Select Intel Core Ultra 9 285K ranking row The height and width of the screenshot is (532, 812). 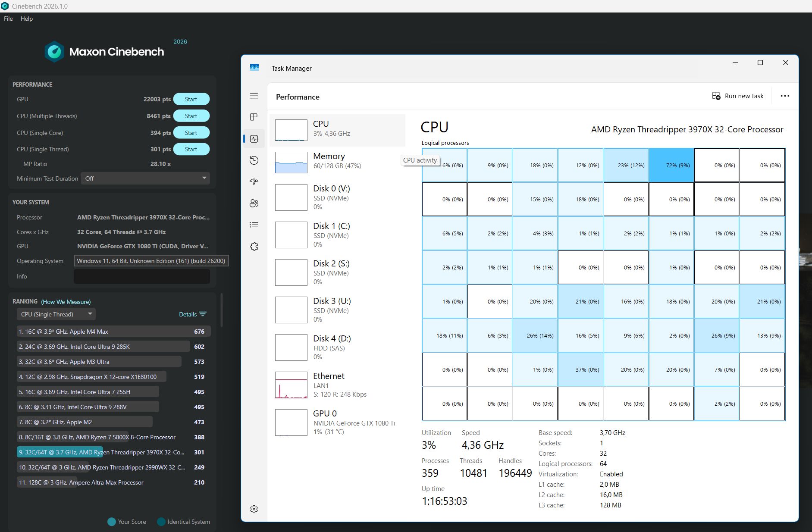(114, 347)
